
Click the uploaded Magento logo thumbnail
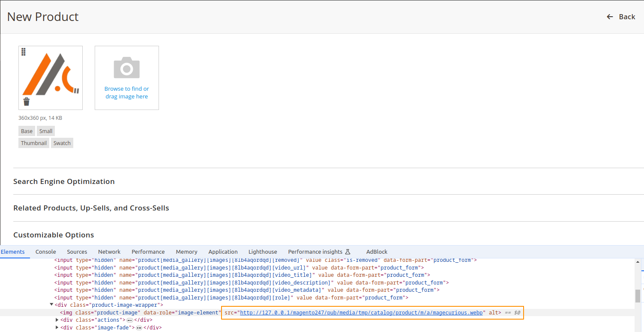[50, 77]
